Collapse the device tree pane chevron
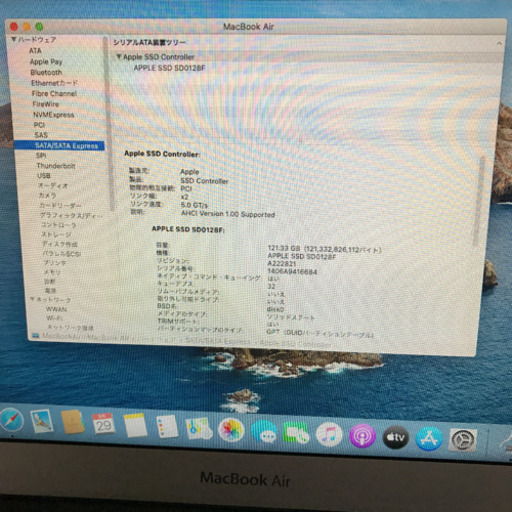The width and height of the screenshot is (512, 512). 499,43
